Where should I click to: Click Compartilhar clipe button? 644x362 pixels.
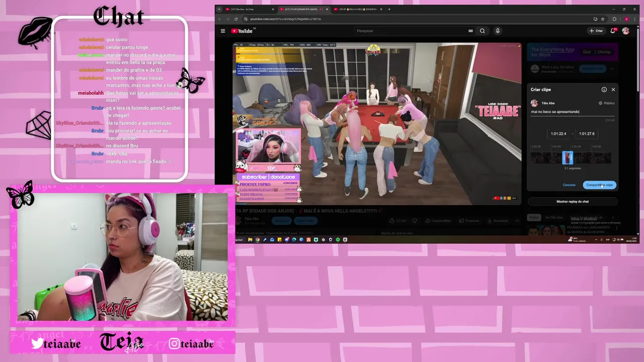pos(599,185)
